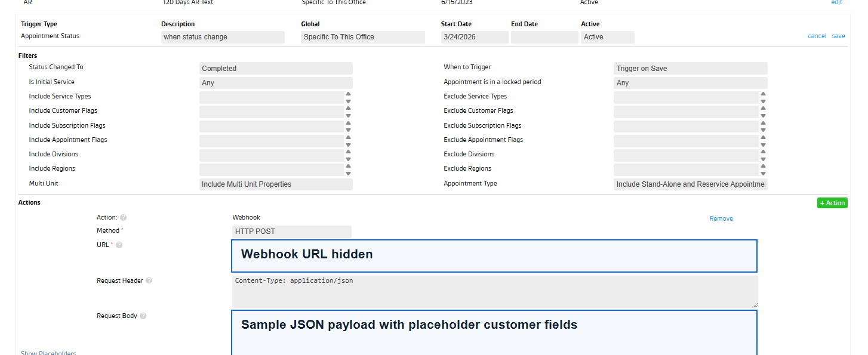Select the Exclude Divisions list box
868x355 pixels.
pos(687,155)
